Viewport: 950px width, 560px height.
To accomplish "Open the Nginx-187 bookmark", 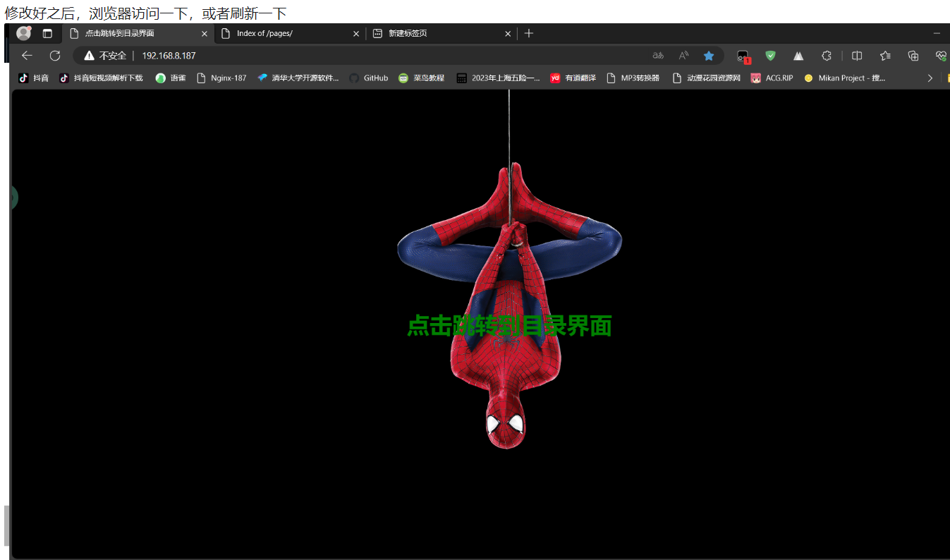I will point(221,78).
